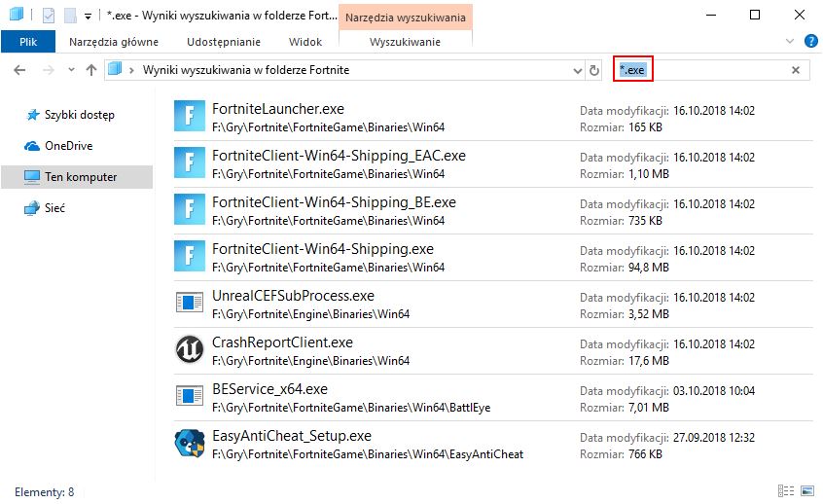Click the Sieć network icon
823x504 pixels.
coord(32,208)
